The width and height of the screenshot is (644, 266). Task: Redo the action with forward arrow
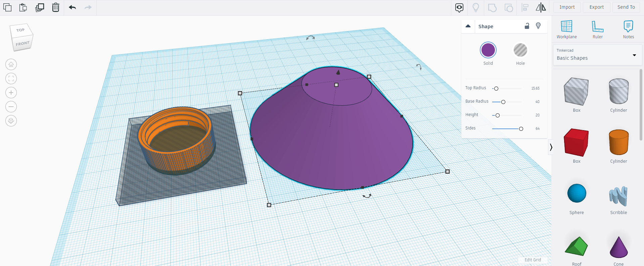tap(88, 7)
